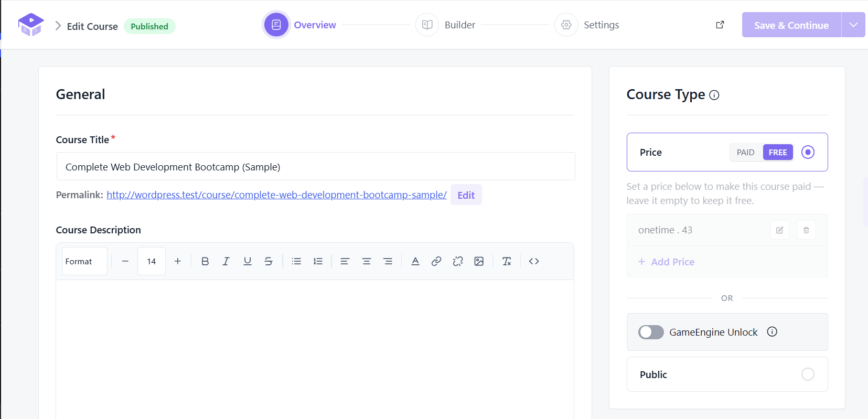Insert a hyperlink in description
The height and width of the screenshot is (419, 868).
point(436,261)
